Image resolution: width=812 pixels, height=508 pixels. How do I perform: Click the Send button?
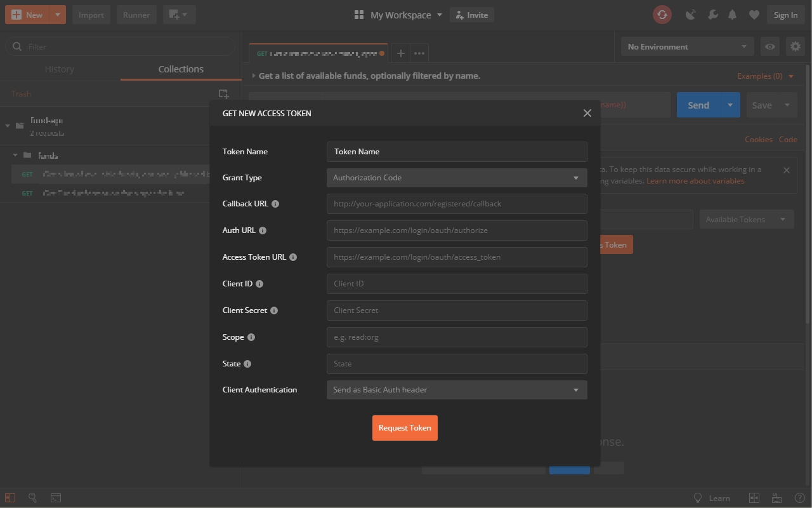[x=698, y=105]
